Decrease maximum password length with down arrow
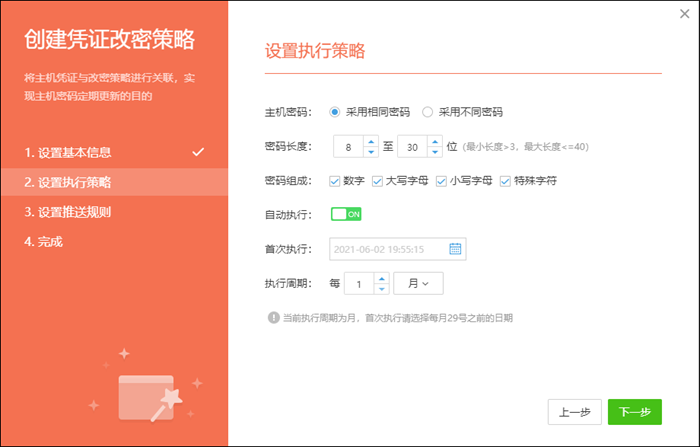Screen dimensions: 700x447 point(434,153)
